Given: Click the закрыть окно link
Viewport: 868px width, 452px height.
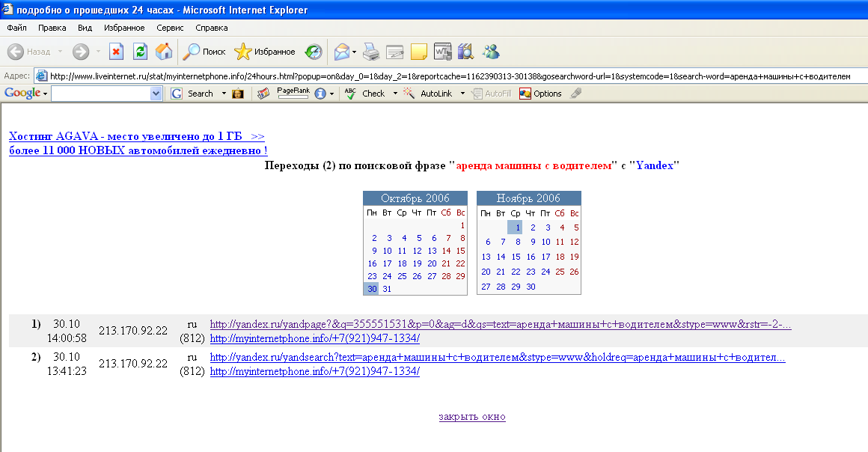Looking at the screenshot, I should (472, 417).
